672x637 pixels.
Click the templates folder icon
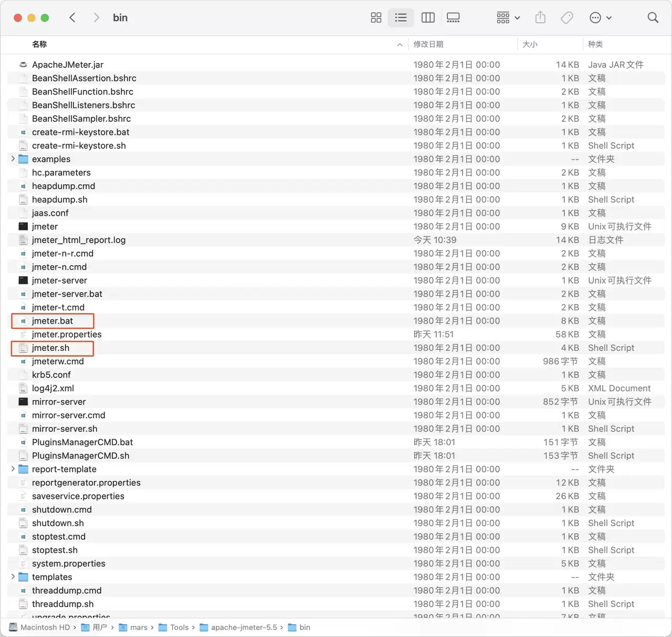pos(23,577)
